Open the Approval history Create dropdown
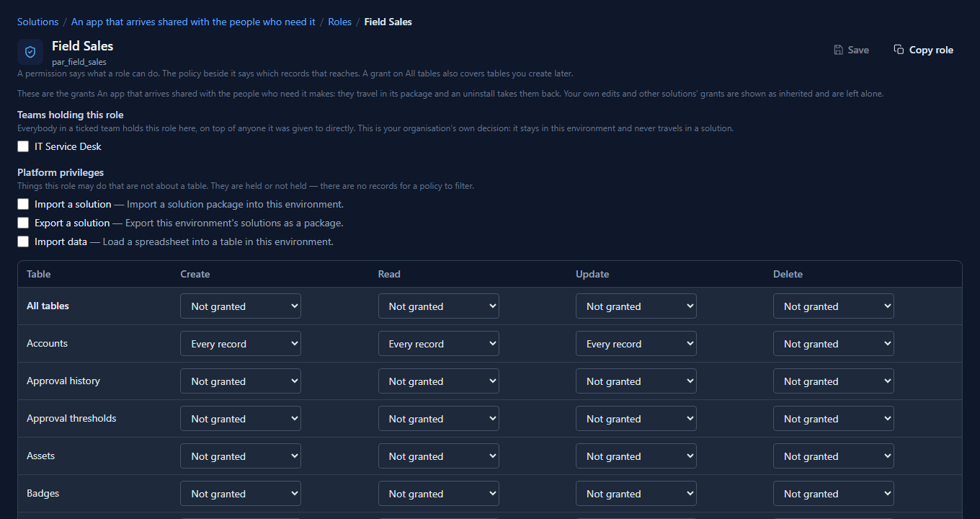980x519 pixels. pos(241,381)
